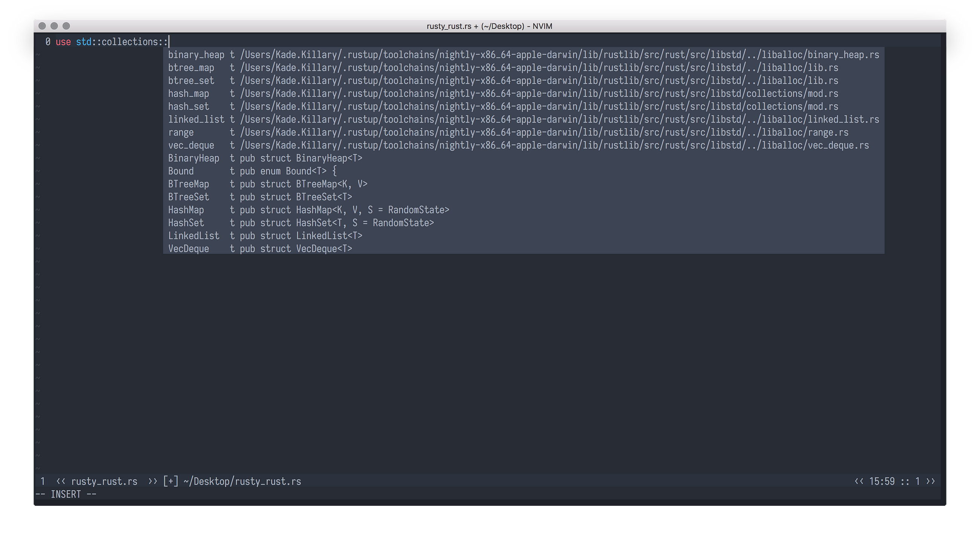
Task: Select hash_map module suggestion
Action: point(188,94)
